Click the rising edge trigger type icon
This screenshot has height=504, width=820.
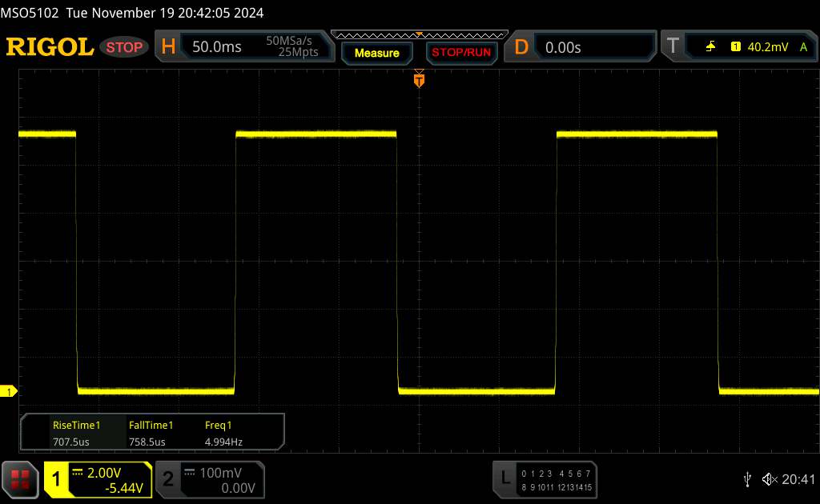pos(710,47)
